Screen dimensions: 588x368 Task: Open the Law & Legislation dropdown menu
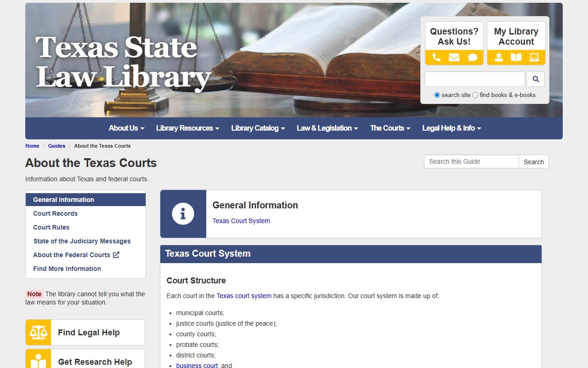(x=328, y=128)
